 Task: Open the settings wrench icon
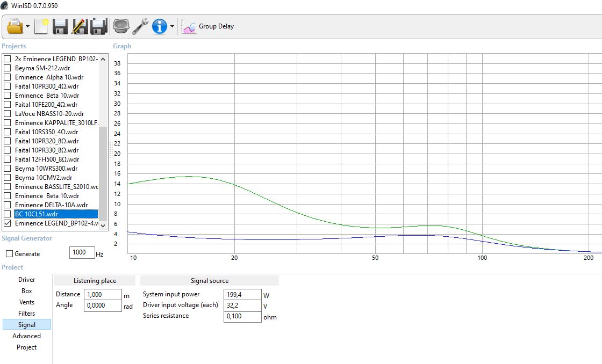coord(140,26)
